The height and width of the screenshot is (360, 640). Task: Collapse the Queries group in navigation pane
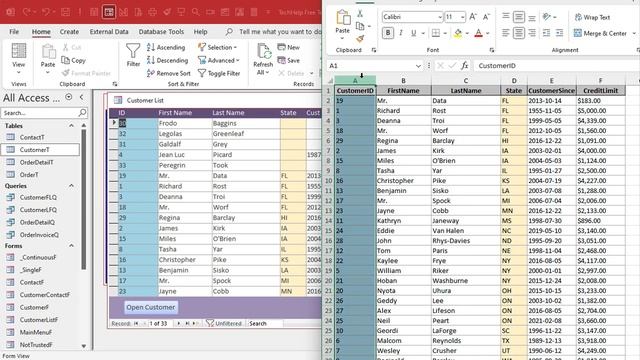coord(71,186)
